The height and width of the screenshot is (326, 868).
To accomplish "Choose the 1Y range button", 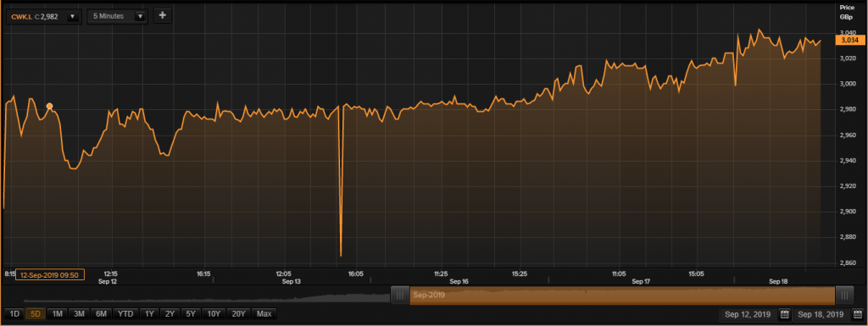I will click(149, 314).
